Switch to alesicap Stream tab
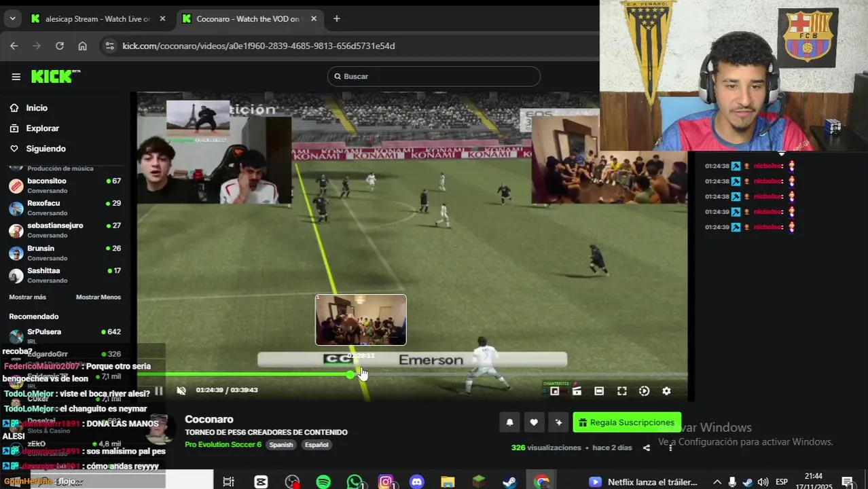This screenshot has height=489, width=868. [97, 19]
